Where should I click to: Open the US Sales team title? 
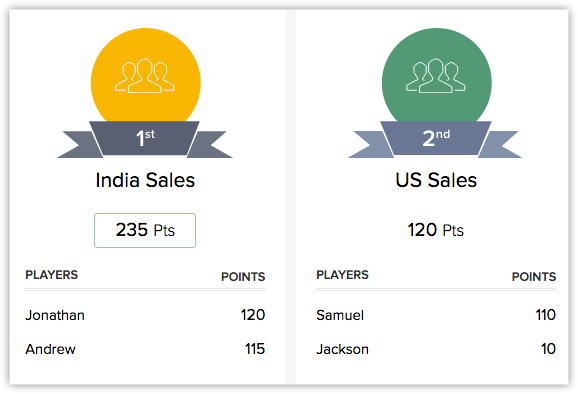[436, 180]
